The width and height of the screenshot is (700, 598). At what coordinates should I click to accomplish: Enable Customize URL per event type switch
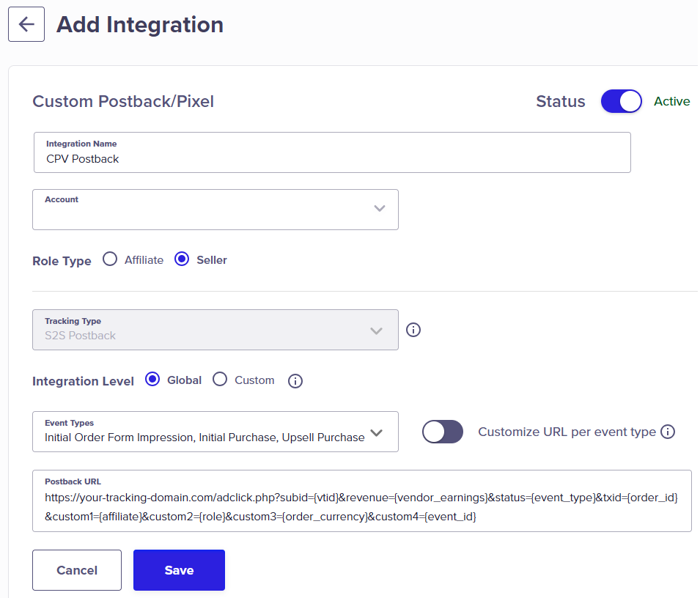click(443, 432)
